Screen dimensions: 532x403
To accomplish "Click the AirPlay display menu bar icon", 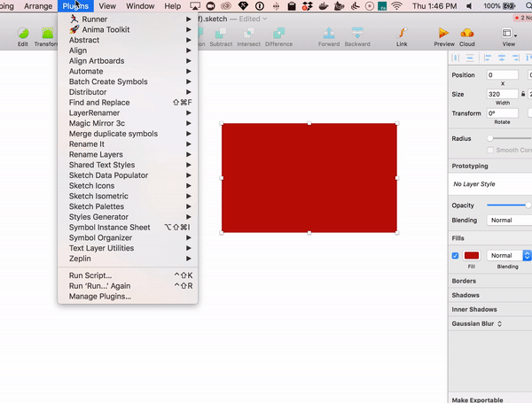I will [195, 6].
